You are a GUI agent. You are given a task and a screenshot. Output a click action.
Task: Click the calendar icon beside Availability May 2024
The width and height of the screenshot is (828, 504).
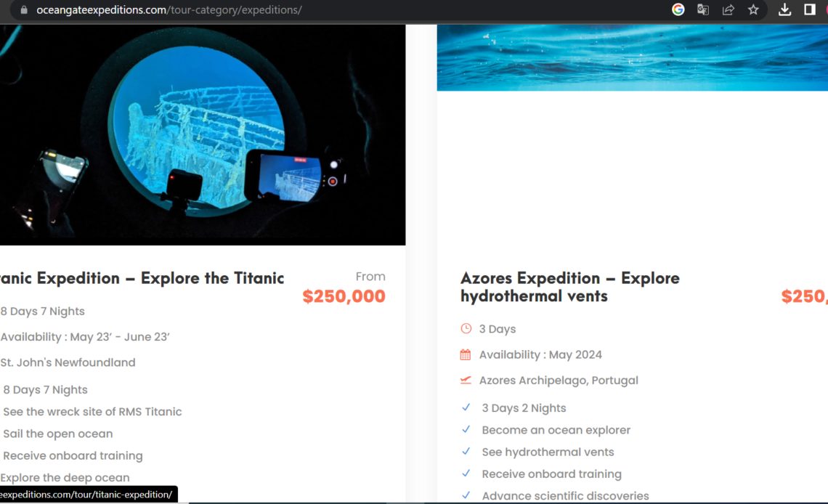tap(466, 354)
